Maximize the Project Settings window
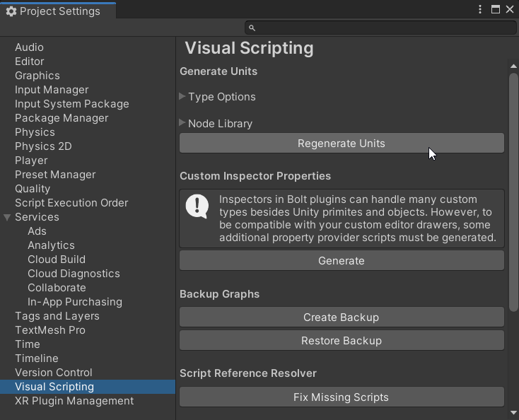Viewport: 519px width, 420px height. coord(496,10)
